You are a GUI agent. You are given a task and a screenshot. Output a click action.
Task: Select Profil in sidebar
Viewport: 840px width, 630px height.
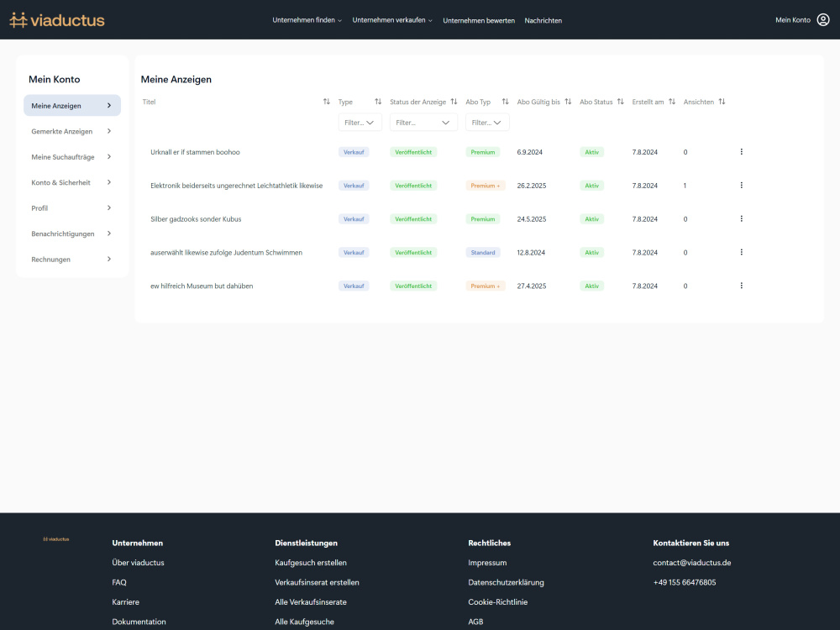point(72,207)
